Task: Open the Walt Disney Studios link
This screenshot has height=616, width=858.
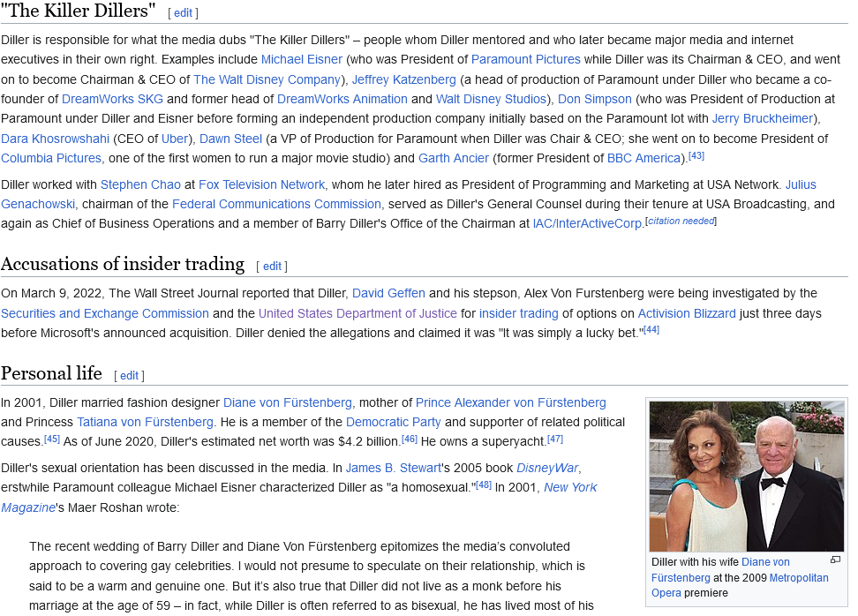Action: point(492,99)
